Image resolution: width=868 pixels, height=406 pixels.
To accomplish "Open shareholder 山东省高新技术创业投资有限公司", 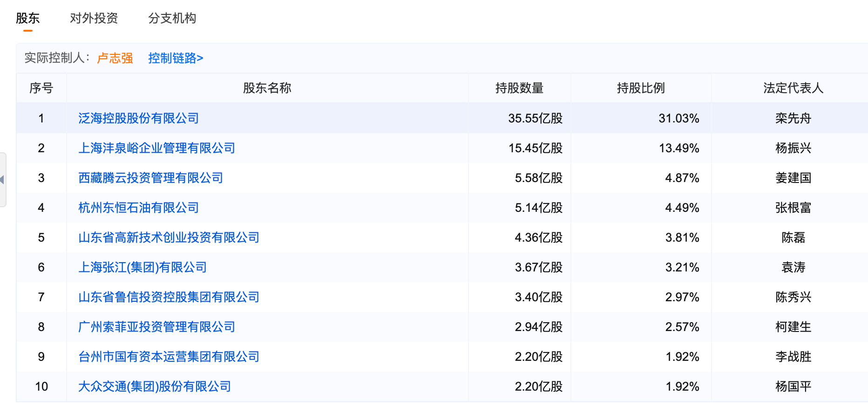I will tap(169, 237).
